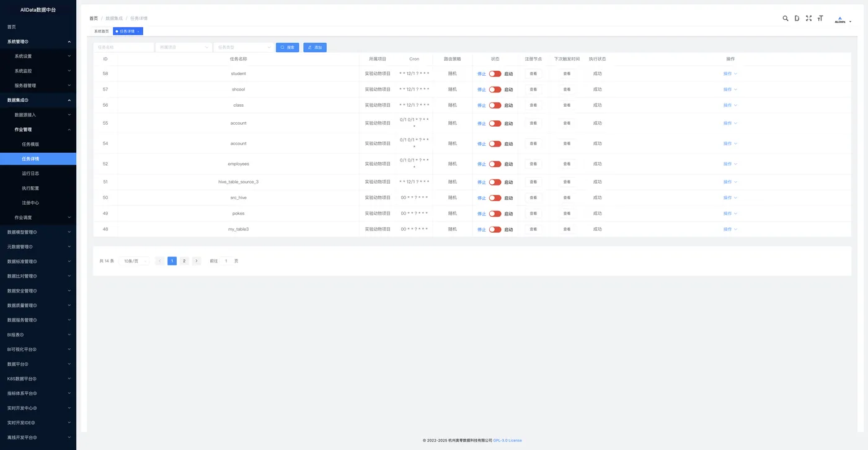Click 停止 link in my_table3 row

(482, 230)
